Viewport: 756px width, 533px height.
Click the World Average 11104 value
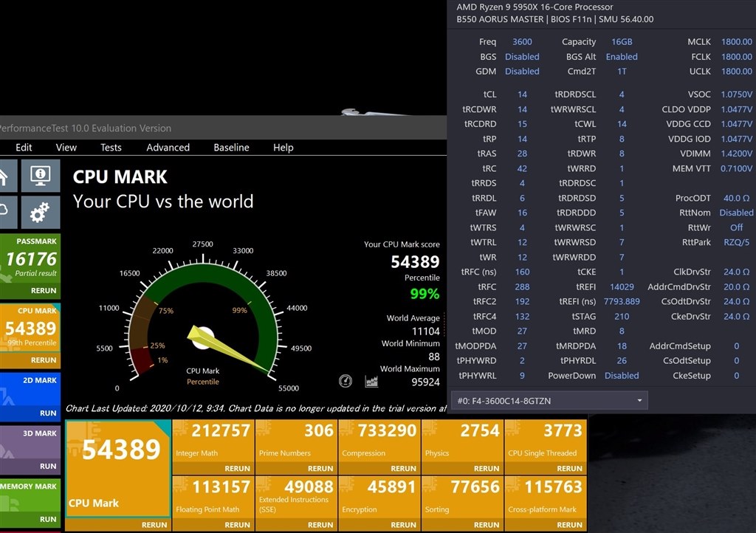(425, 331)
